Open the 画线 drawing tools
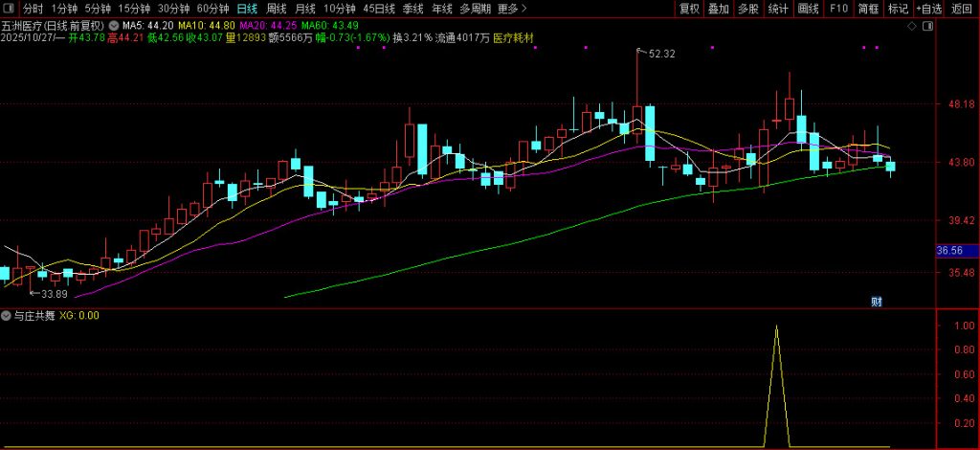Screen dimensions: 980x450 click(809, 9)
